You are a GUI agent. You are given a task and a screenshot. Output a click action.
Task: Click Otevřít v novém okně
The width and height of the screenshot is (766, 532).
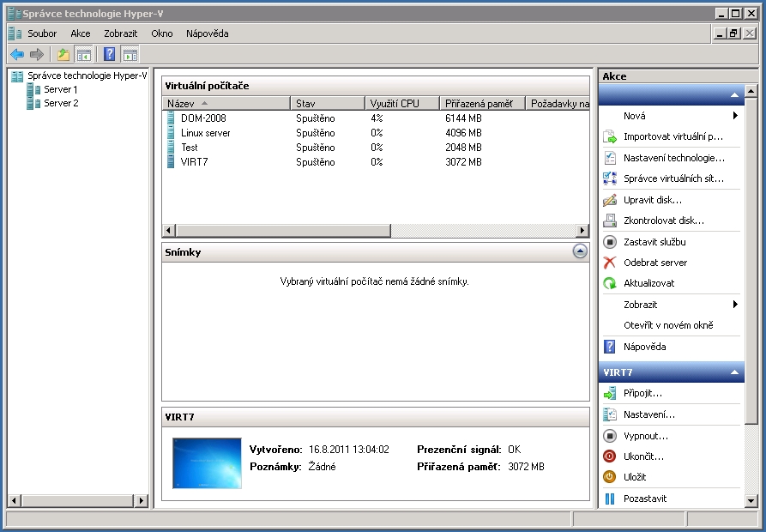pos(668,325)
